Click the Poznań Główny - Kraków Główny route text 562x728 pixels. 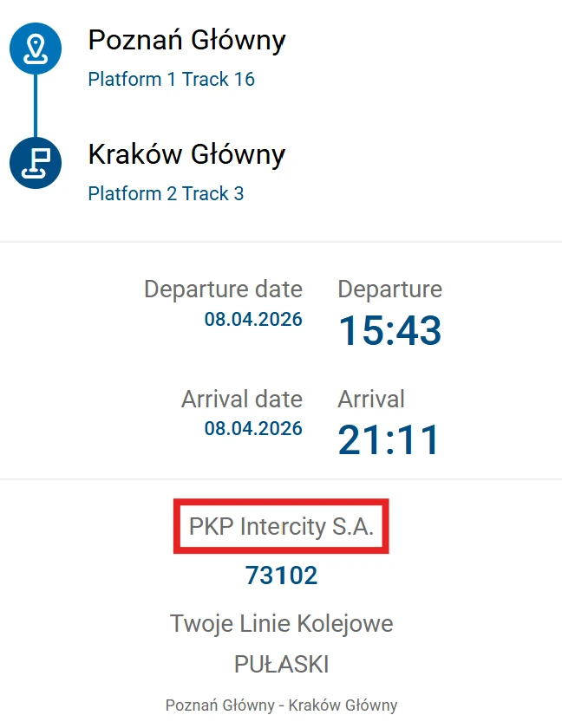point(281,705)
